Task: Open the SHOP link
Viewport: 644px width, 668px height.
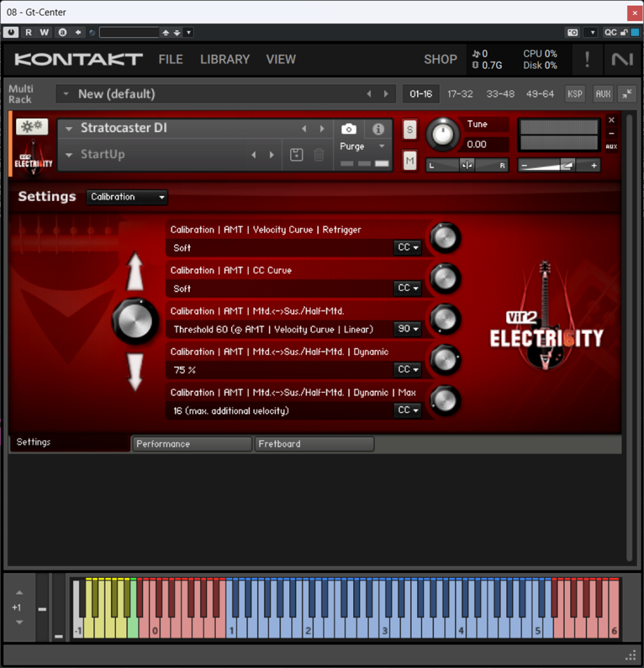Action: click(440, 59)
